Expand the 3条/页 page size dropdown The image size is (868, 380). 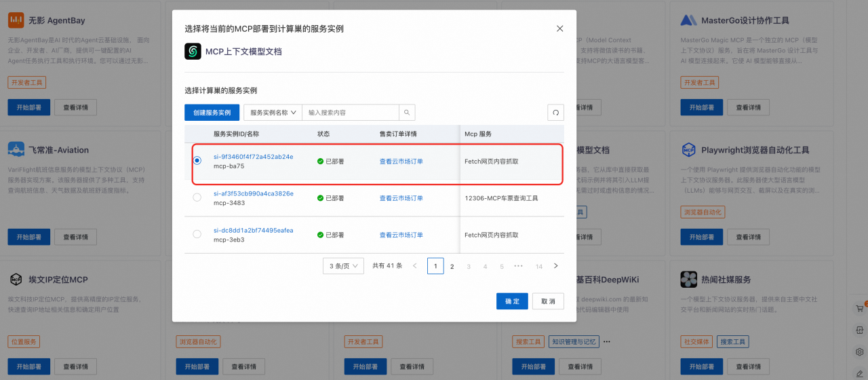pyautogui.click(x=343, y=266)
